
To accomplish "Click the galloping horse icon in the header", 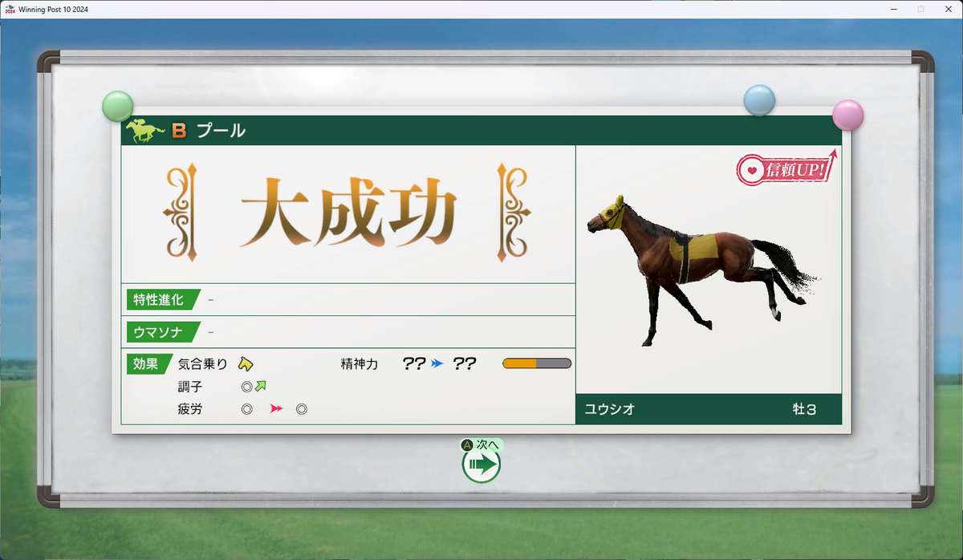I will 145,131.
